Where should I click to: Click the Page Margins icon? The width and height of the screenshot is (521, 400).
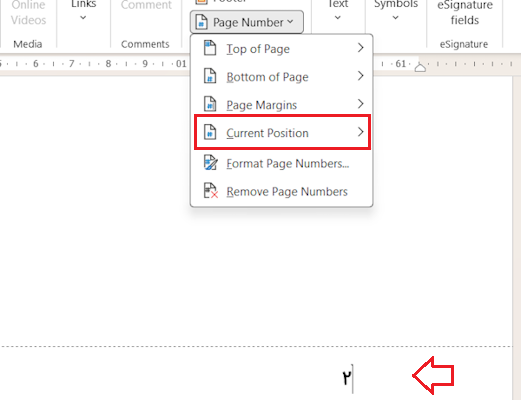pyautogui.click(x=210, y=104)
